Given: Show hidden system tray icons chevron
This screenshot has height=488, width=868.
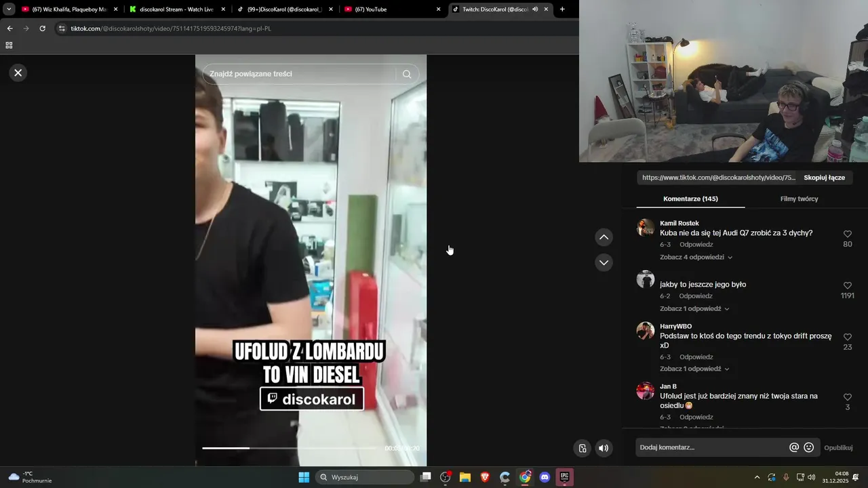Looking at the screenshot, I should tap(757, 477).
